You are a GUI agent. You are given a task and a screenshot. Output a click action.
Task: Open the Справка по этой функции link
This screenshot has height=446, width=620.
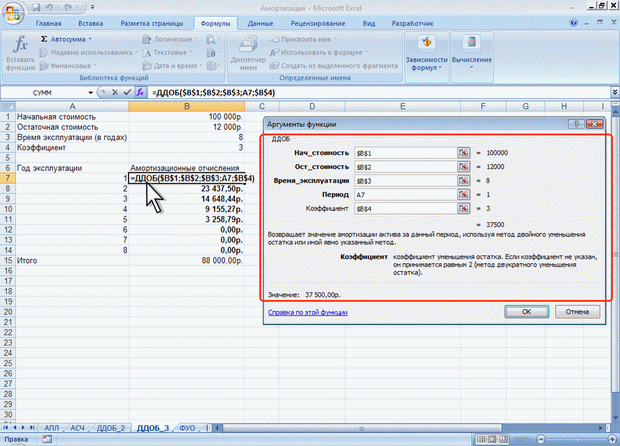tap(308, 312)
